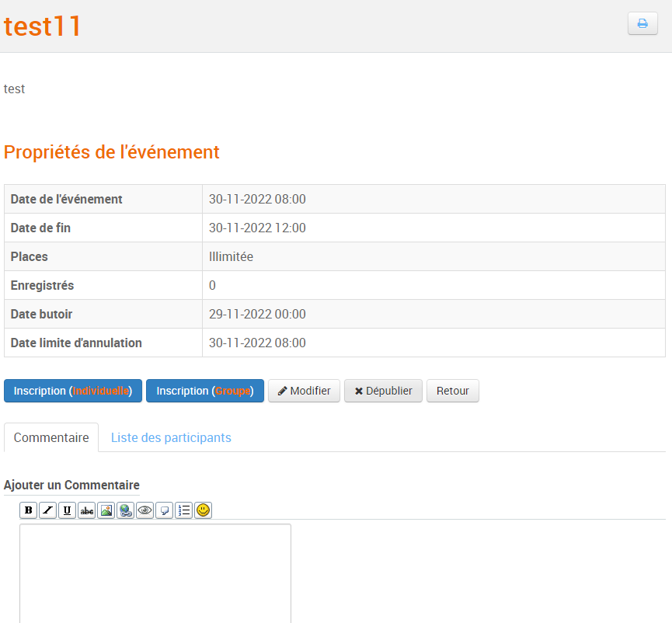Insert an image into the comment
672x623 pixels.
tap(106, 510)
